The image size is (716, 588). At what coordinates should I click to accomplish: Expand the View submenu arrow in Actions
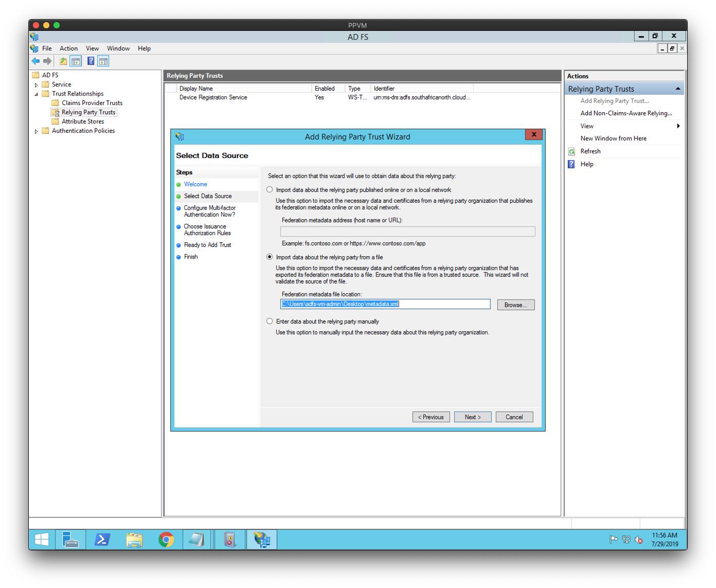(x=678, y=126)
